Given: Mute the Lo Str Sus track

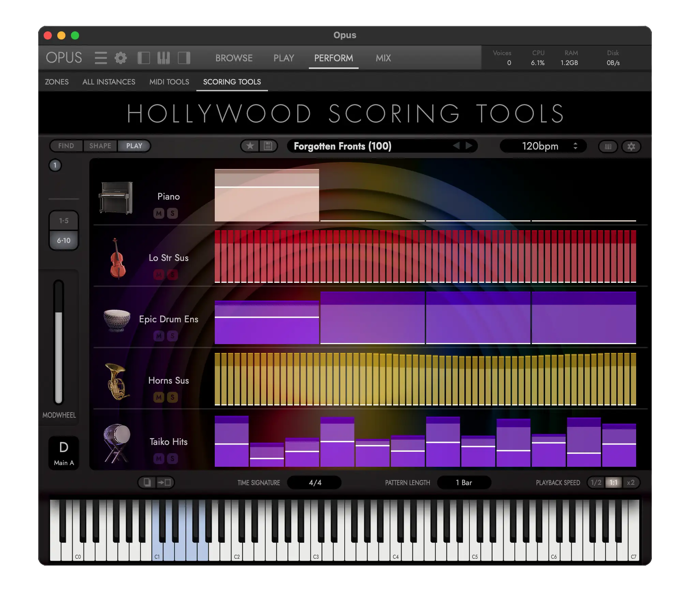Looking at the screenshot, I should coord(159,275).
